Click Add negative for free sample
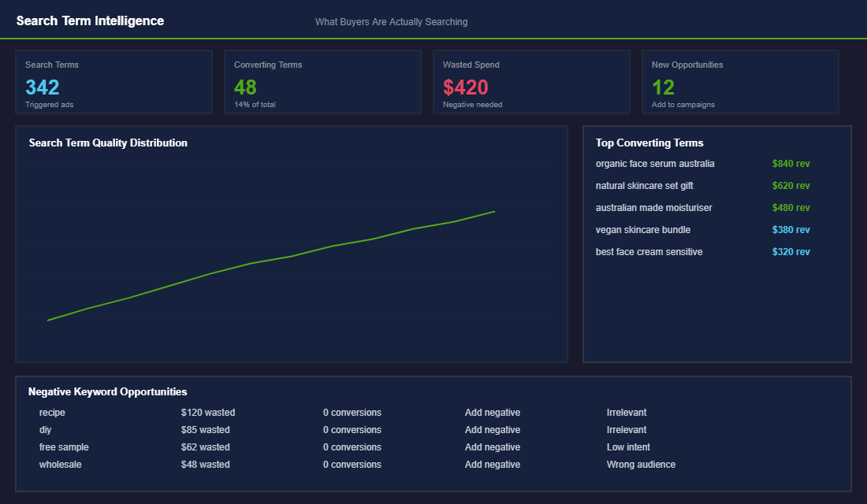The image size is (867, 504). [492, 447]
